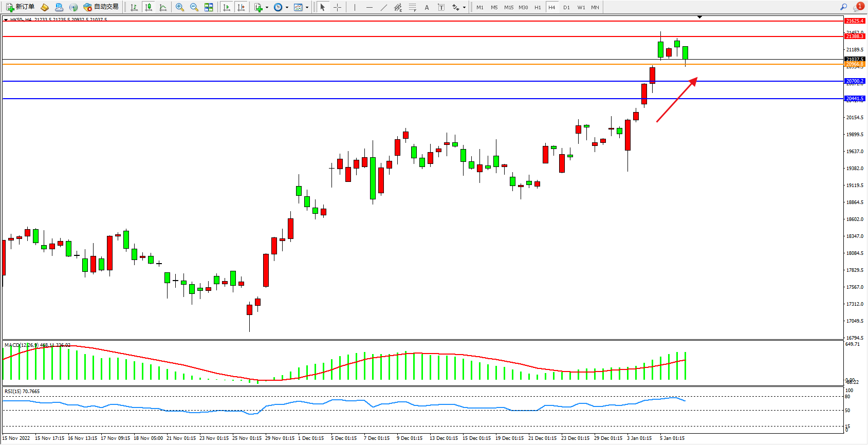Select the crosshair tool

click(x=337, y=7)
